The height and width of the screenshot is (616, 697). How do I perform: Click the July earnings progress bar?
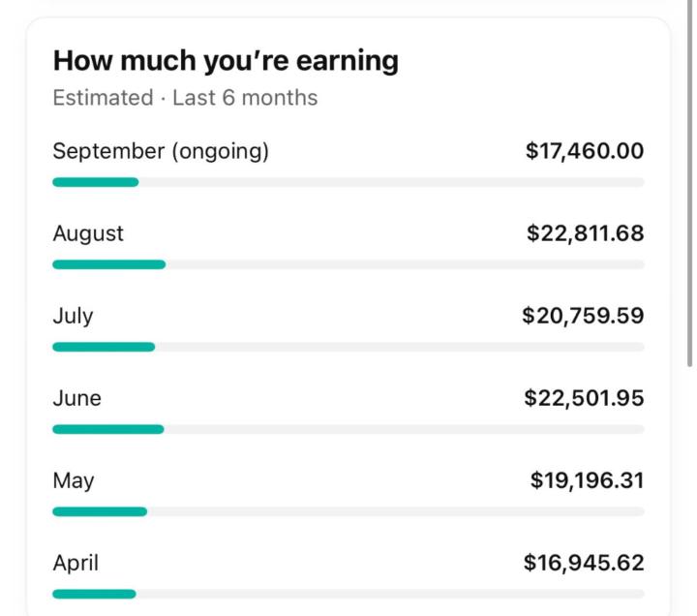348,347
